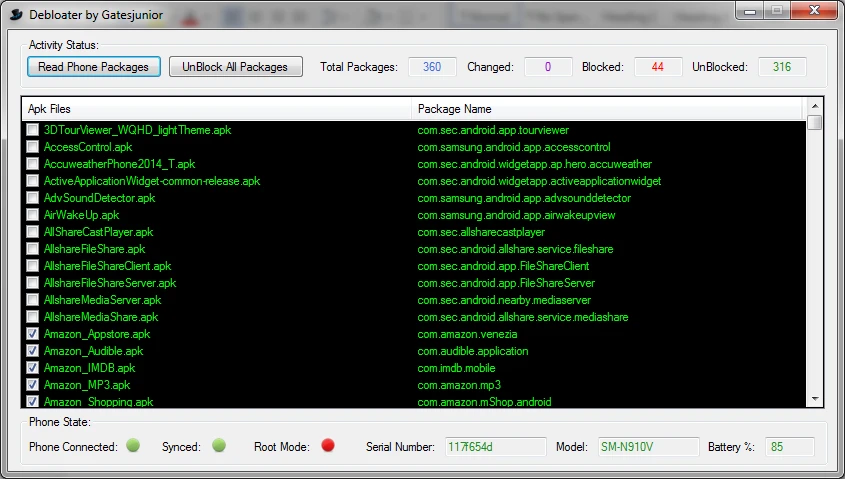Click the Model field showing SM-N910V
This screenshot has width=845, height=479.
(x=648, y=446)
